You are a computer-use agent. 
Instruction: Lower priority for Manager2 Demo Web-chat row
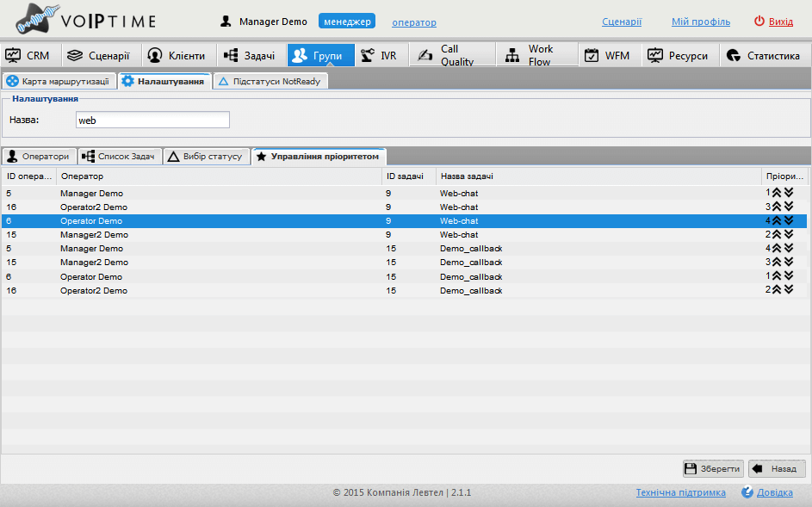click(789, 234)
